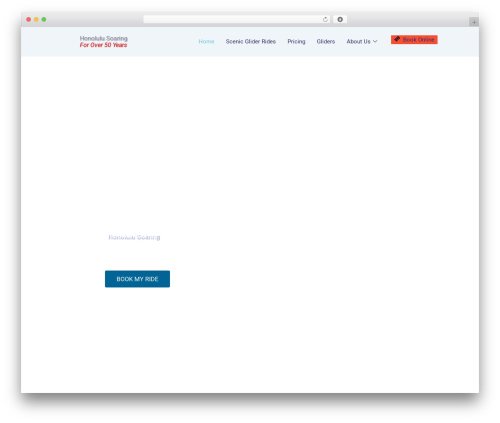
Task: Click the faded Honolulu Soaring heading
Action: [x=134, y=237]
